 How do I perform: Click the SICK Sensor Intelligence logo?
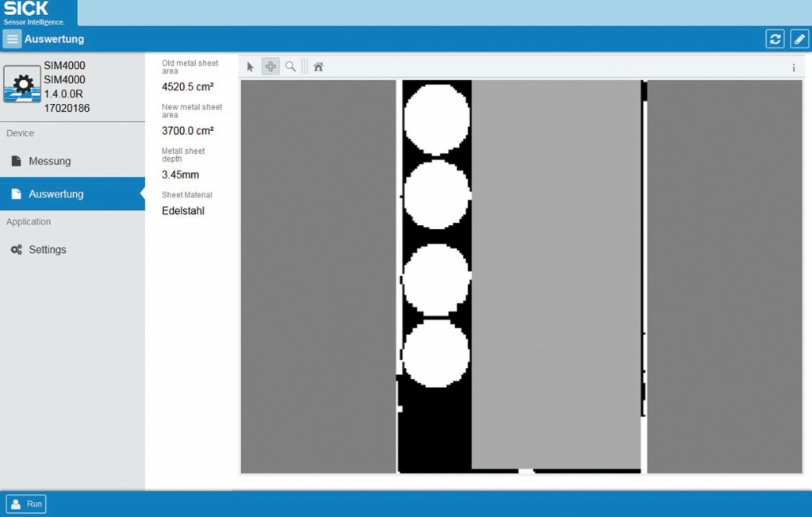coord(35,13)
